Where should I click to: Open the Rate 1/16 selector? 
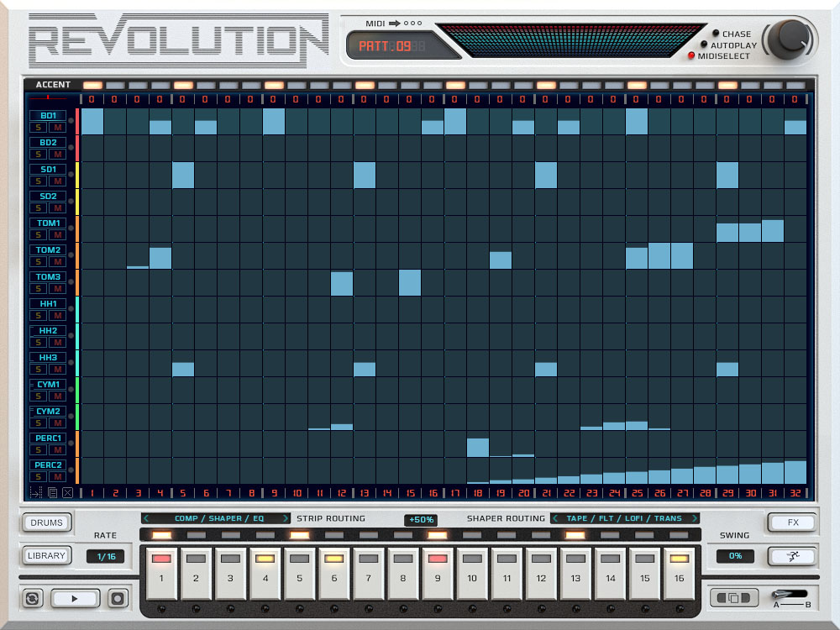tap(108, 555)
